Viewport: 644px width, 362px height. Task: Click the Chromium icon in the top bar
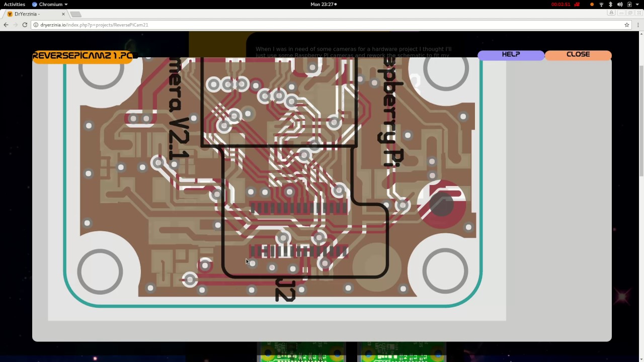pos(35,4)
